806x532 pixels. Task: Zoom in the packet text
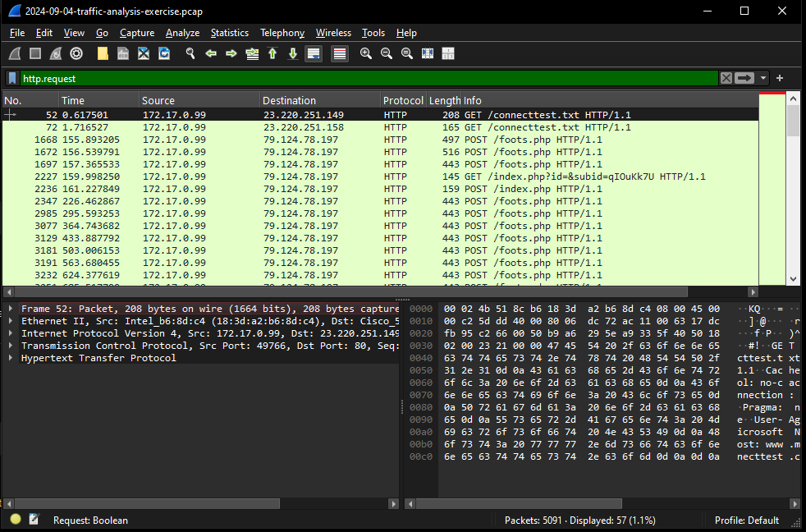point(366,53)
